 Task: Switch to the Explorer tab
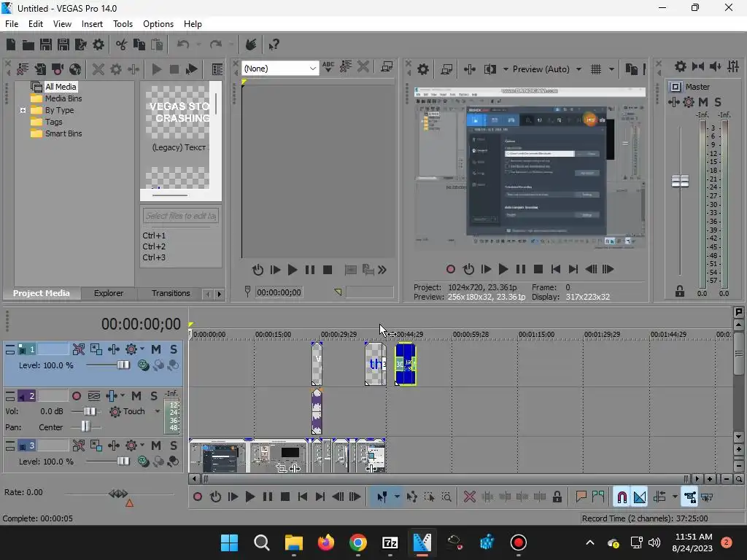click(x=109, y=293)
